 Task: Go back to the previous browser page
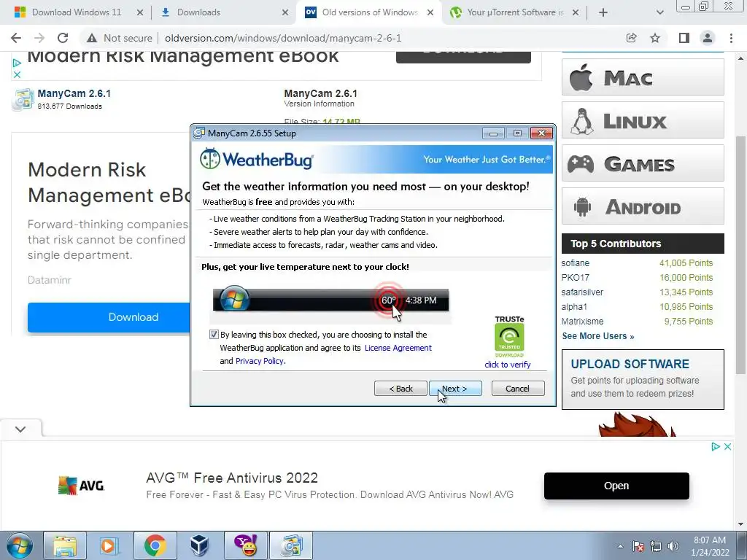(x=16, y=38)
